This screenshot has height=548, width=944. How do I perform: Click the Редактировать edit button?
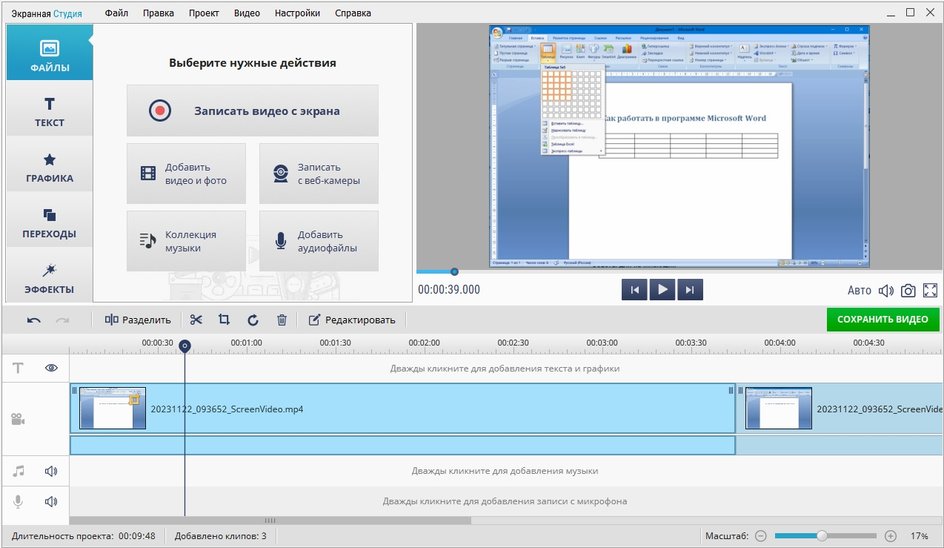(352, 320)
